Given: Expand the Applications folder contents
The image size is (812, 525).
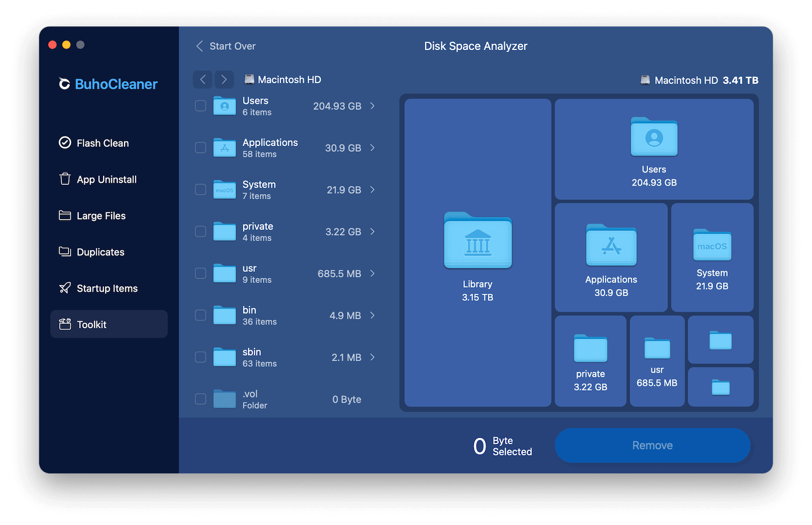Looking at the screenshot, I should coord(373,148).
